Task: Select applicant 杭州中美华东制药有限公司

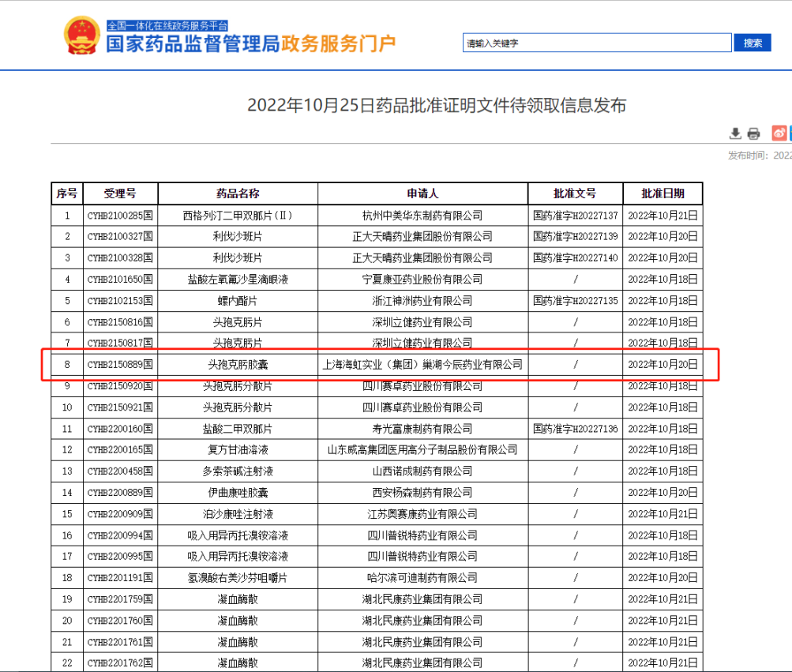Action: click(422, 215)
